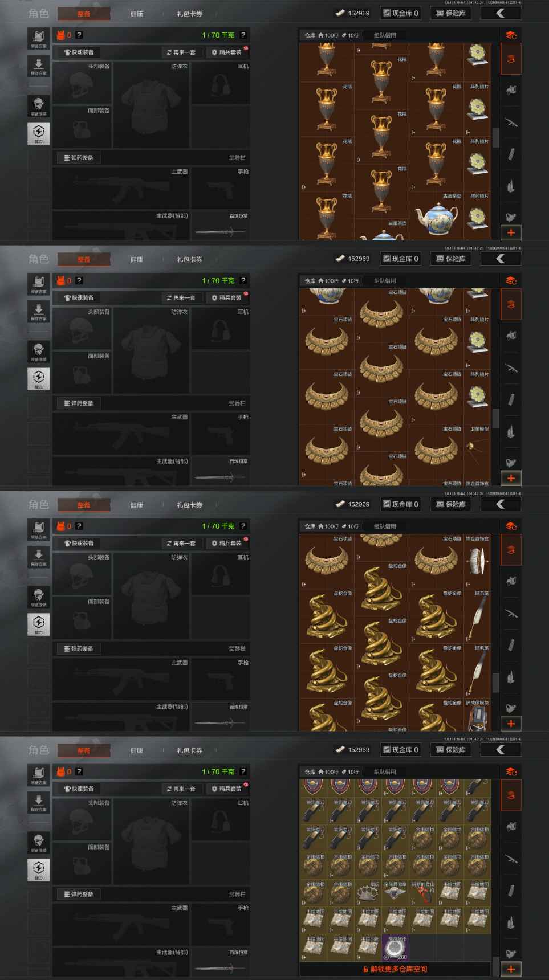549x980 pixels.
Task: Open 现金库 in the unlock-storage screen
Action: [x=400, y=750]
